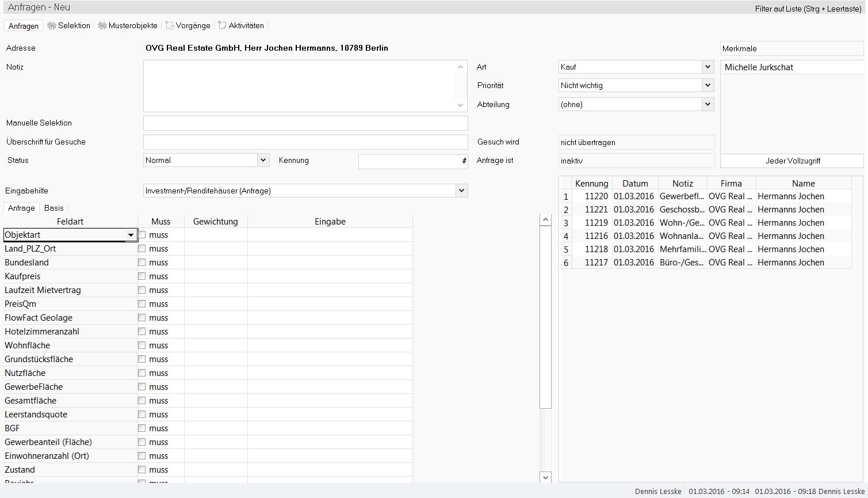The image size is (868, 498).
Task: Click Filter auf Liste link
Action: 808,9
